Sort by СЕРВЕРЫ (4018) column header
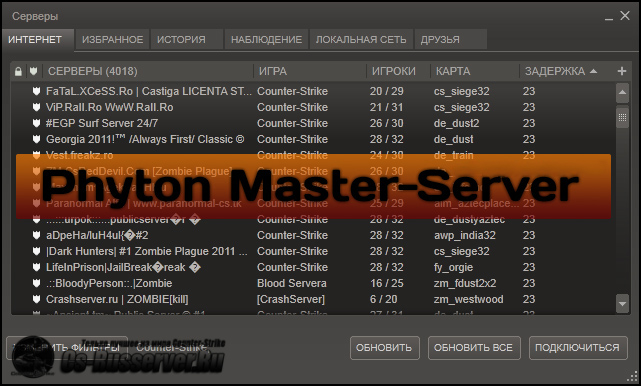This screenshot has width=641, height=386. pyautogui.click(x=148, y=72)
